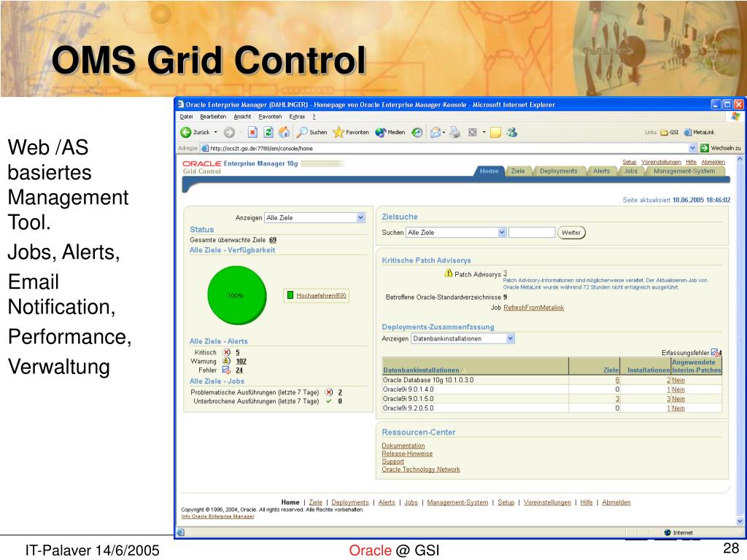Open the Extras menu
The height and width of the screenshot is (560, 747).
[x=297, y=117]
